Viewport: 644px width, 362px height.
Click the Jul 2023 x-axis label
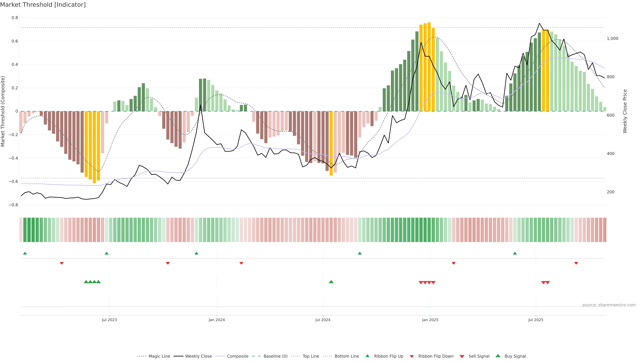109,320
